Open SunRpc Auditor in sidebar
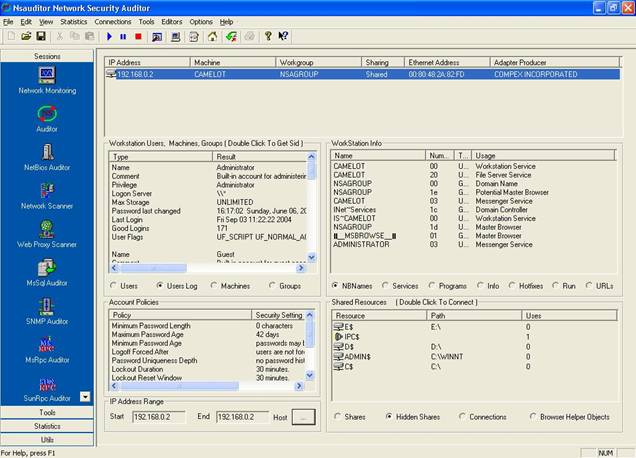Viewport: 636px width, 458px height. tap(47, 389)
